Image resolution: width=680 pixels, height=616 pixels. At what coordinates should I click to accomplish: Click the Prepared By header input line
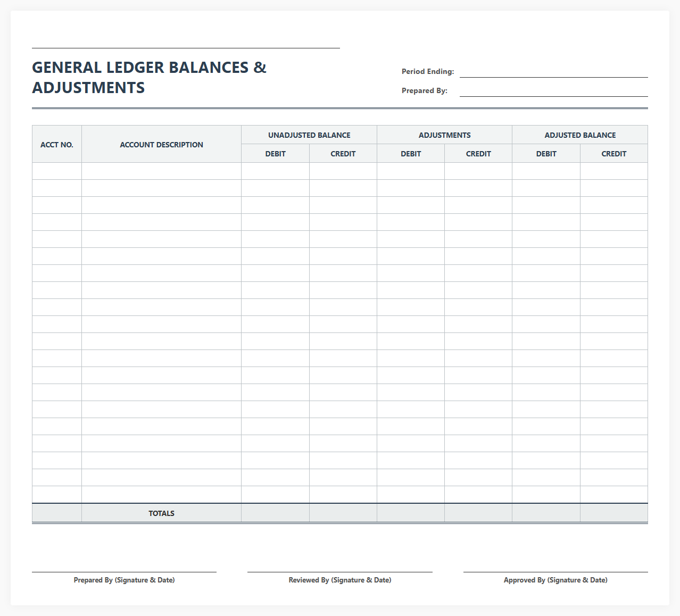click(x=553, y=90)
